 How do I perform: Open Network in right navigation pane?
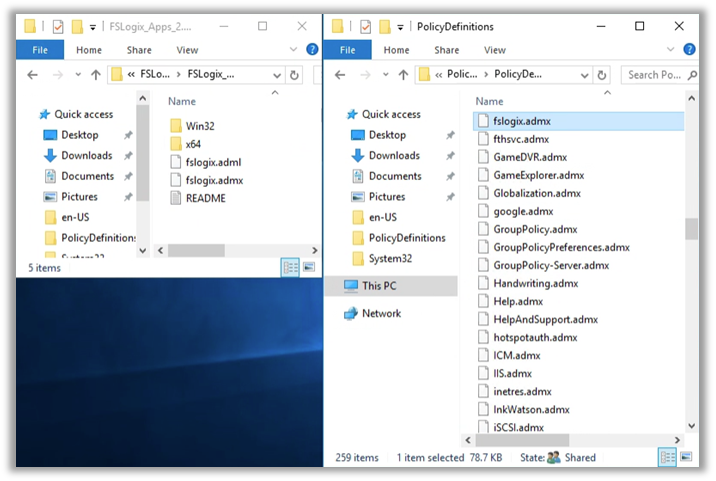tap(381, 313)
